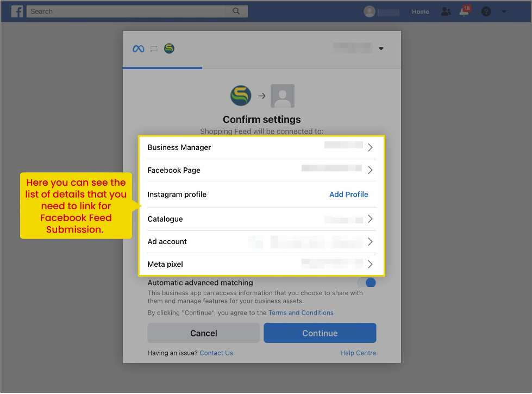Click the large Shopping Feed app logo
The image size is (532, 394).
coord(241,96)
